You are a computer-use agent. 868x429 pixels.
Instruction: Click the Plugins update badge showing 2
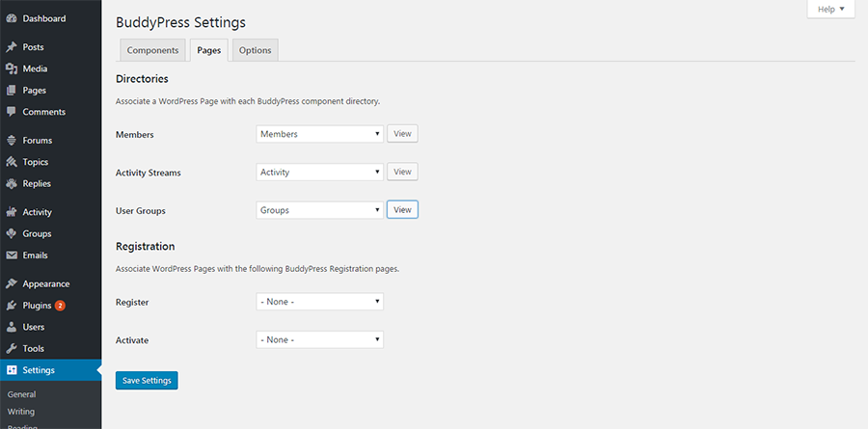[x=60, y=306]
